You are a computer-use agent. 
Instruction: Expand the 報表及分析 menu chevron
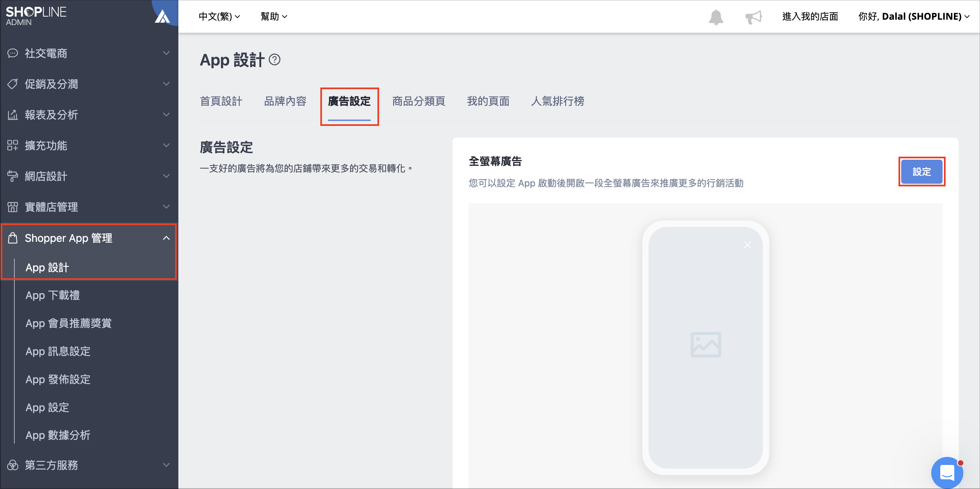pos(166,115)
